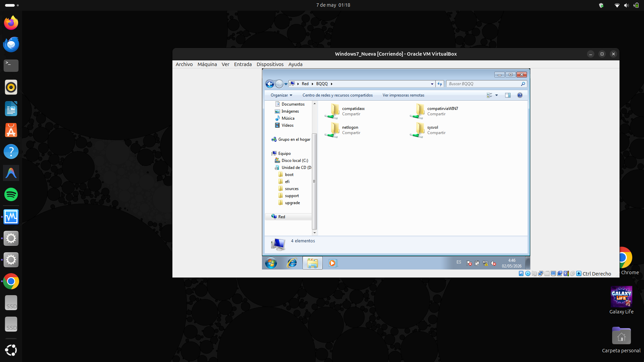The width and height of the screenshot is (644, 362).
Task: Click the search magnifier icon
Action: click(x=523, y=84)
